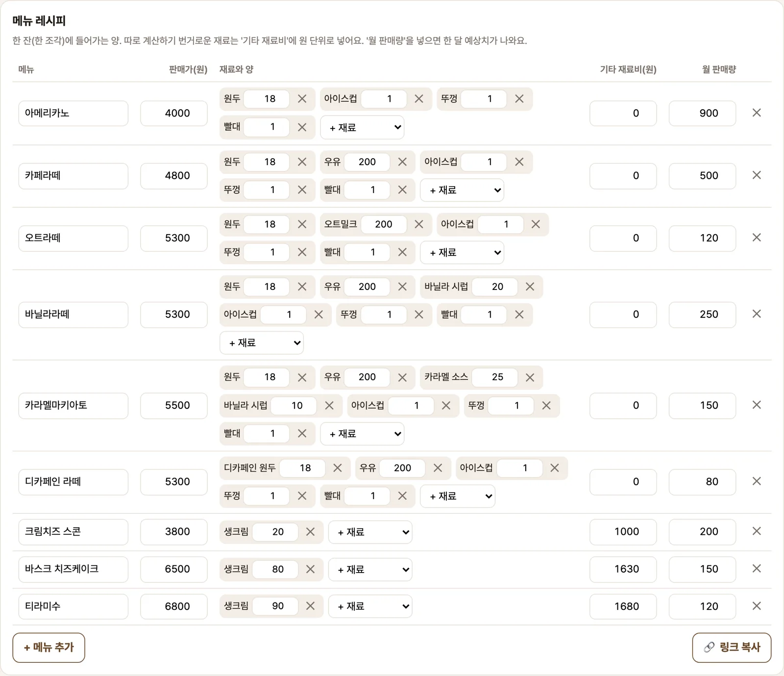Edit 카페라떼 price field showing 4800

[174, 176]
